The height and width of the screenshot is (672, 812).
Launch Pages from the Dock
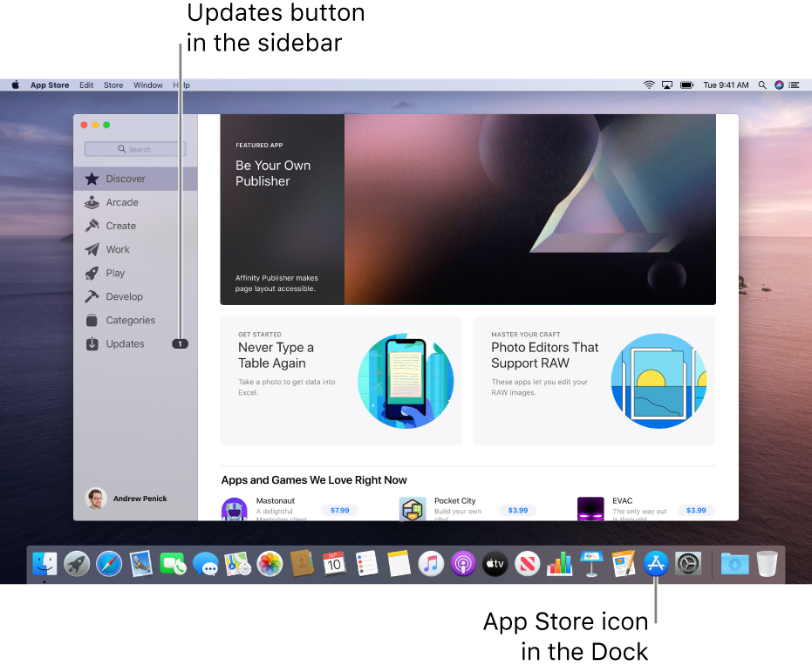[624, 563]
